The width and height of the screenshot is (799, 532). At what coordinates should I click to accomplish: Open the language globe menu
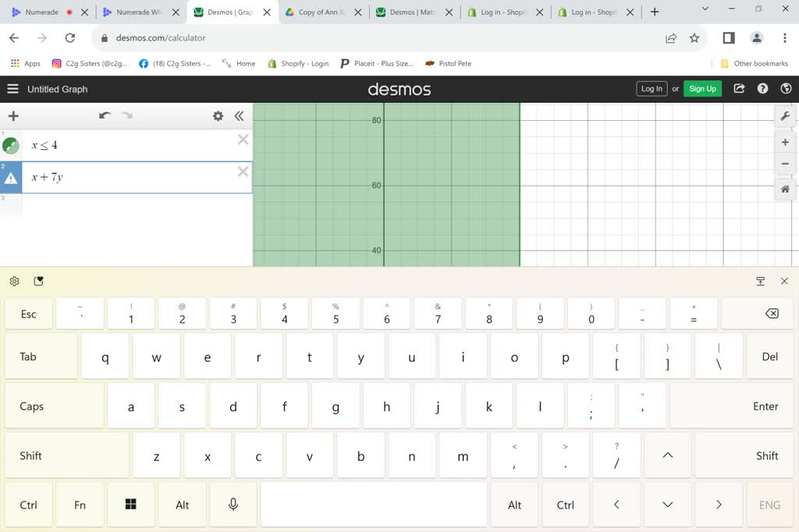[x=785, y=89]
